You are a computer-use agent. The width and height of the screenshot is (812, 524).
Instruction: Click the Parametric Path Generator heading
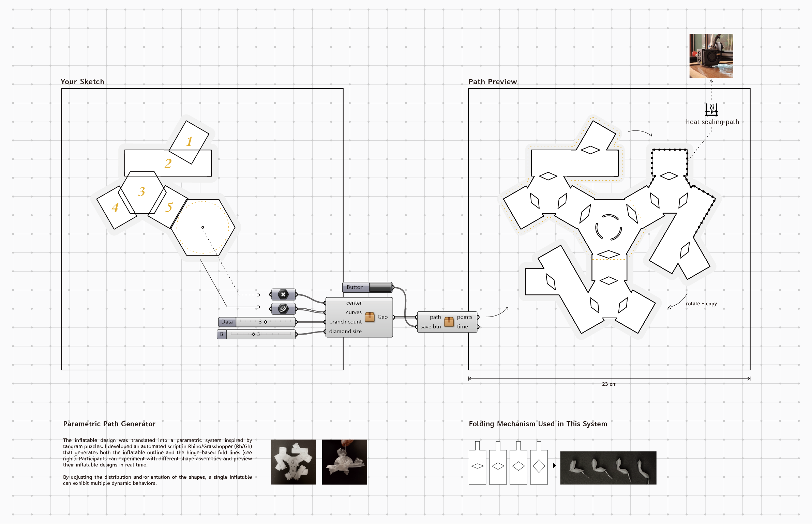[109, 424]
